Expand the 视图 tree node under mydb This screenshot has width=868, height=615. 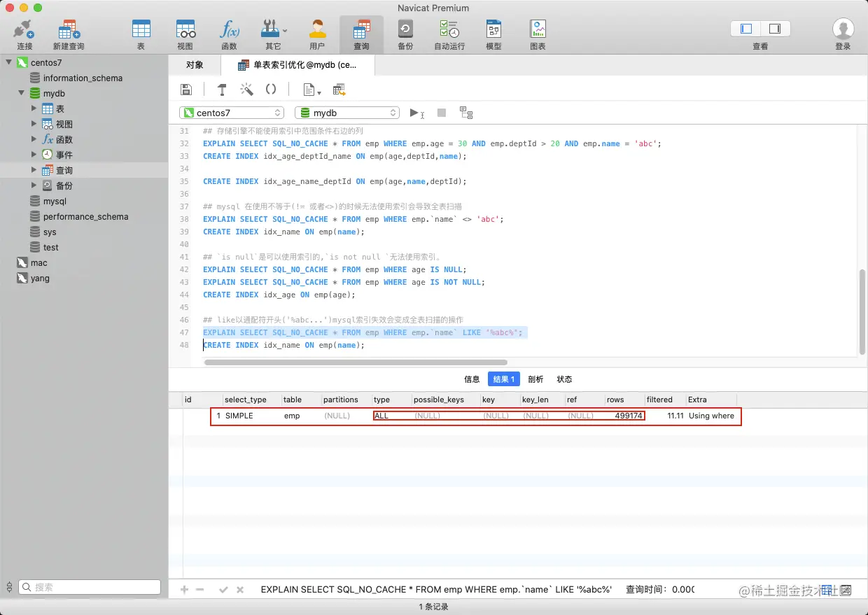click(34, 124)
